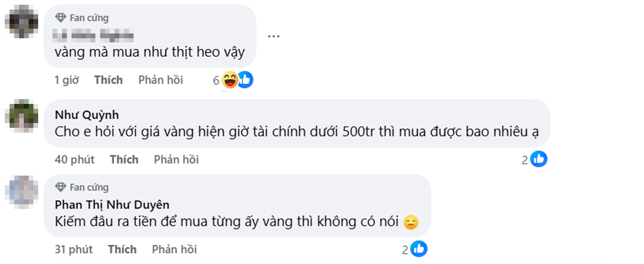
Task: Click like reaction icon on Phan Thị Như Duyên's comment
Action: coord(419,249)
